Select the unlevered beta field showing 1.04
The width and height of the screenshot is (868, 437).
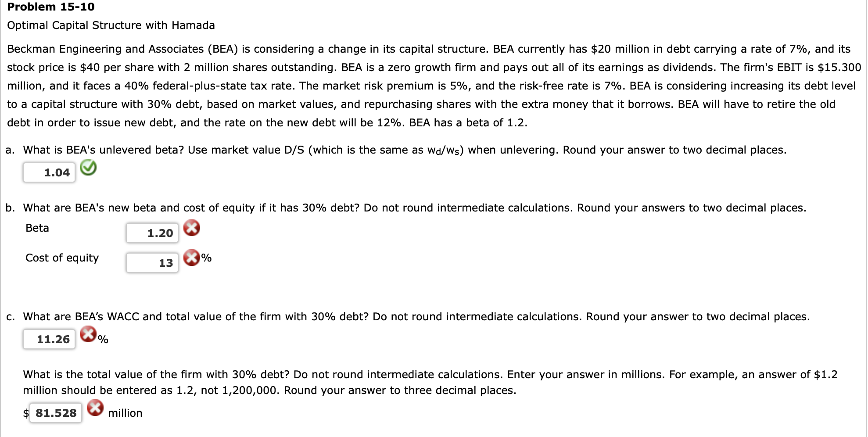coord(49,172)
